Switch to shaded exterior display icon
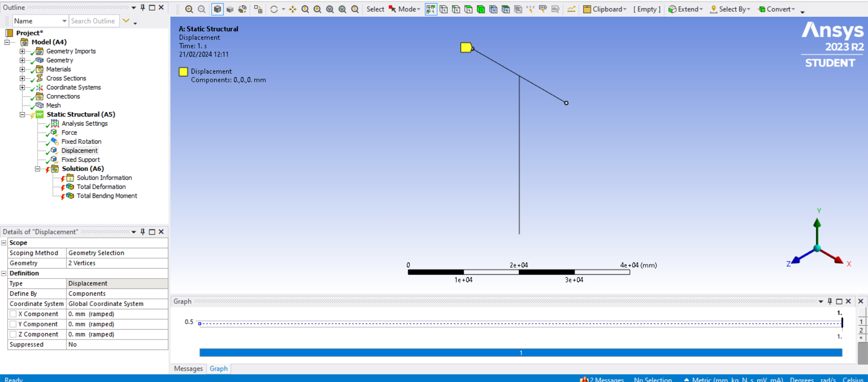868x382 pixels. point(230,9)
